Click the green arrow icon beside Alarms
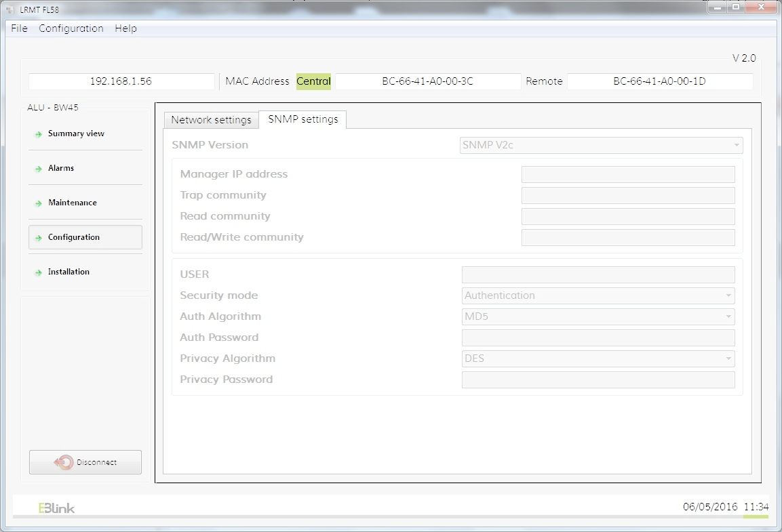 coord(39,169)
